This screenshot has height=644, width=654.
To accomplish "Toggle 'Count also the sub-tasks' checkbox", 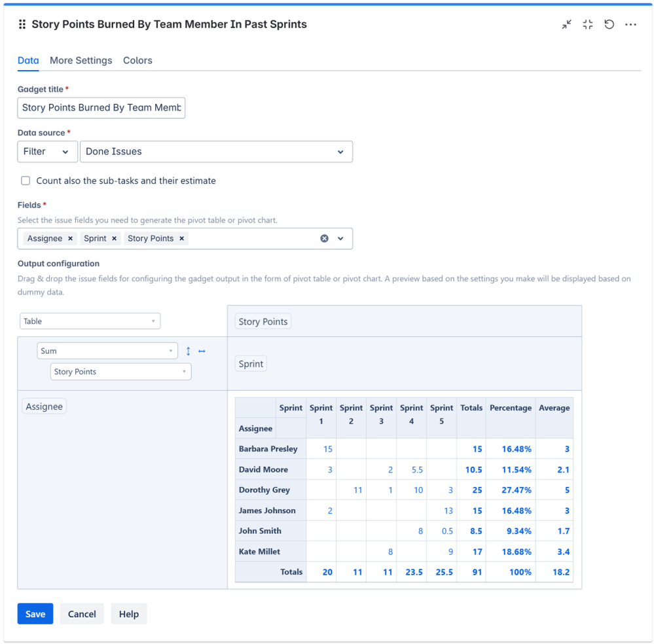I will [x=26, y=181].
